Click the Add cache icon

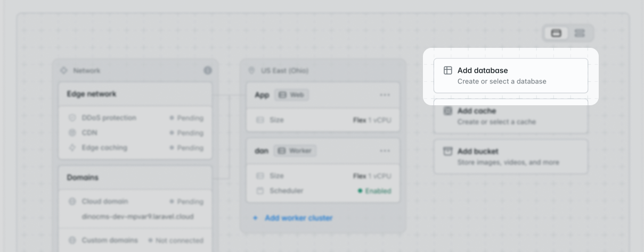point(448,111)
